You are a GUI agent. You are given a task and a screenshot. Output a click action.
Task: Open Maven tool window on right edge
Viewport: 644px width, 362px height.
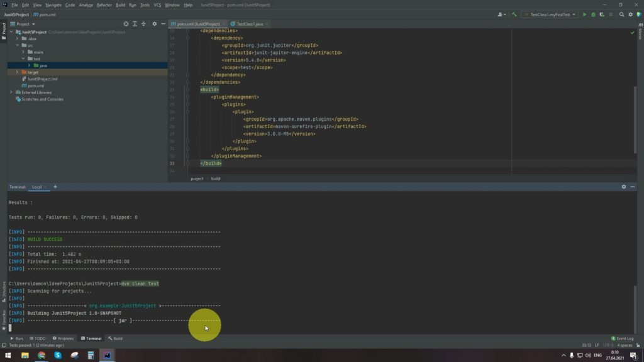640,31
